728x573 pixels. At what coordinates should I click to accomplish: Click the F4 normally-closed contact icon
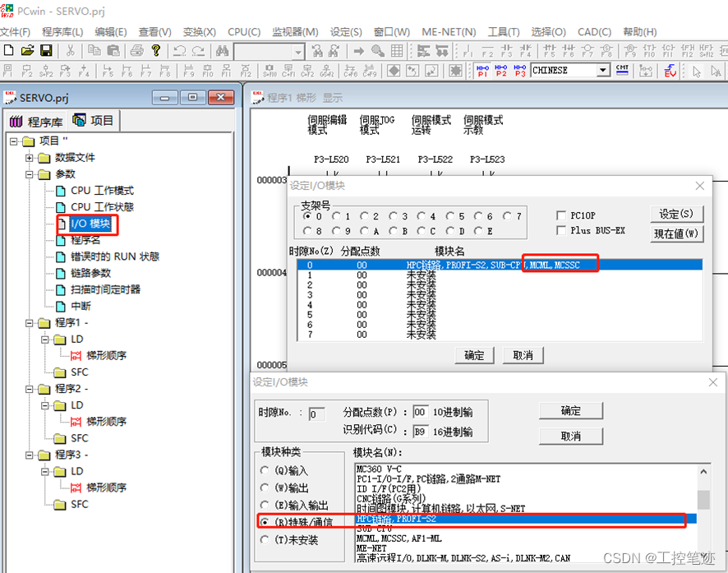(x=526, y=50)
